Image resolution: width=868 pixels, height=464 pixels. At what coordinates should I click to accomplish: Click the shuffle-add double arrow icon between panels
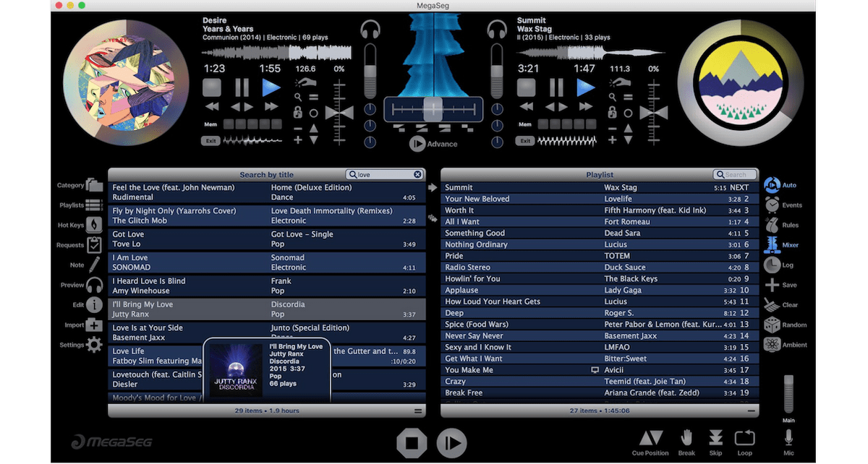433,217
